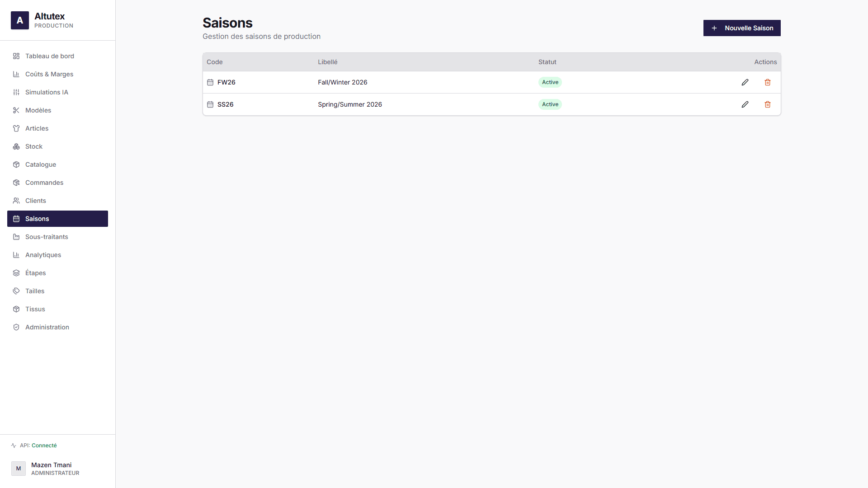This screenshot has width=868, height=488.
Task: Click the Libellé column header
Action: pos(328,62)
